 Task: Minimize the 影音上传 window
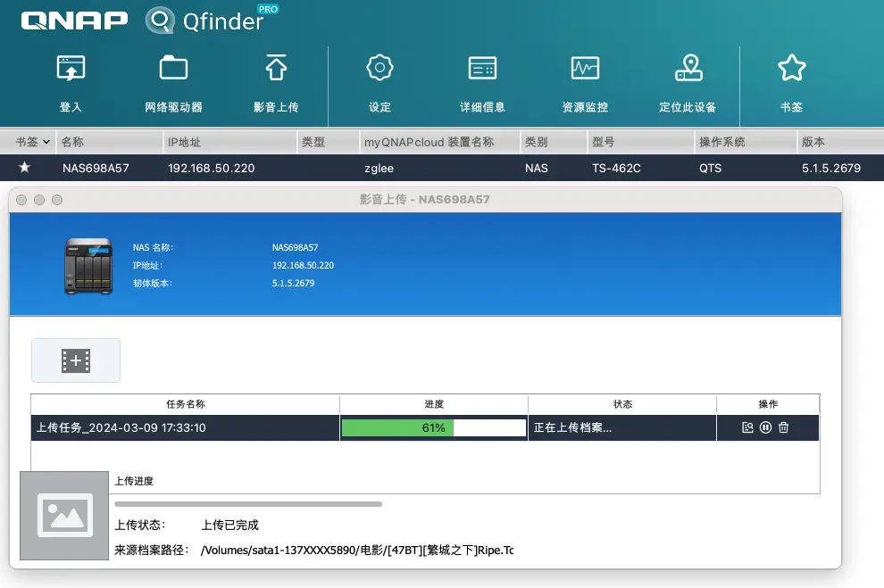[x=39, y=199]
